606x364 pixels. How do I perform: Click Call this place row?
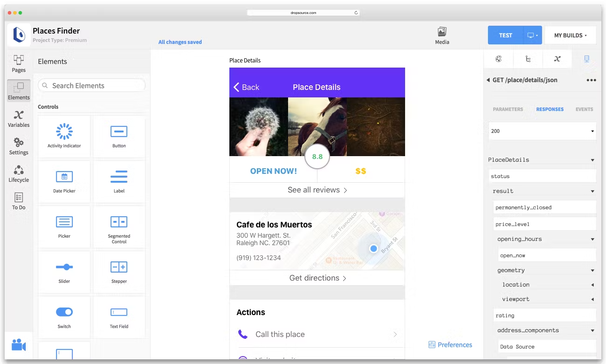[317, 334]
